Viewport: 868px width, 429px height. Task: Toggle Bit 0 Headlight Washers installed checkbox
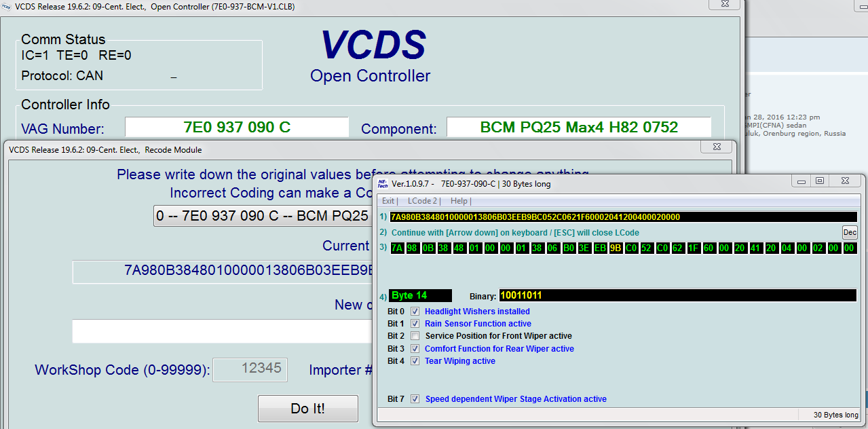click(x=415, y=311)
